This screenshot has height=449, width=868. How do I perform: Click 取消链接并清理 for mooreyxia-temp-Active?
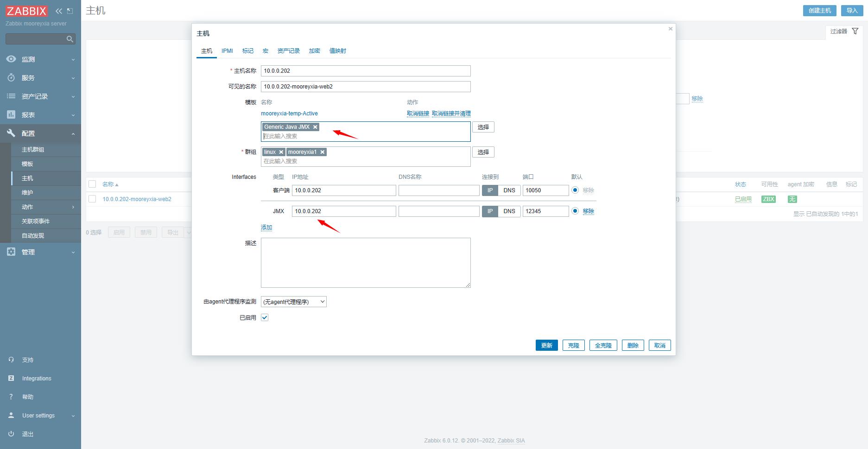pos(451,114)
